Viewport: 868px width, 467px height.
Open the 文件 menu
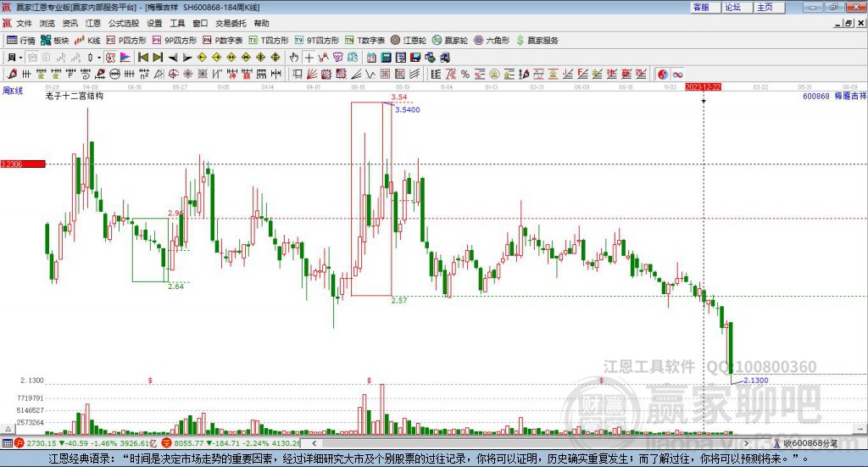pyautogui.click(x=24, y=23)
